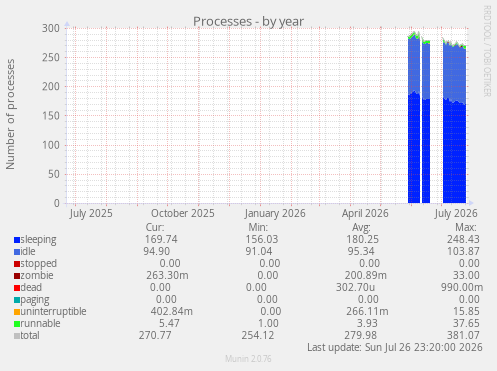Click sleeping average value 180.25

click(x=362, y=239)
